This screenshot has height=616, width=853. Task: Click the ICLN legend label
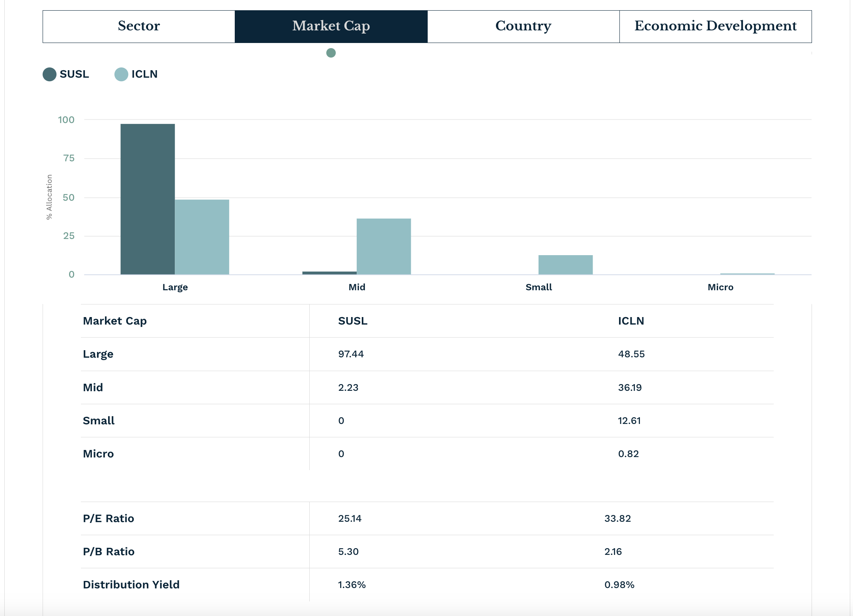coord(144,74)
